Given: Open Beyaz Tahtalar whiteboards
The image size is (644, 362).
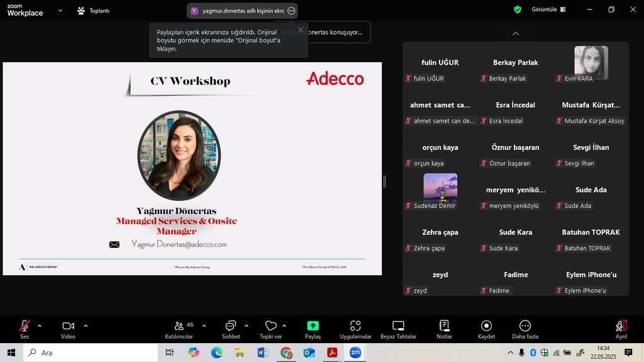Looking at the screenshot, I should coord(398,329).
